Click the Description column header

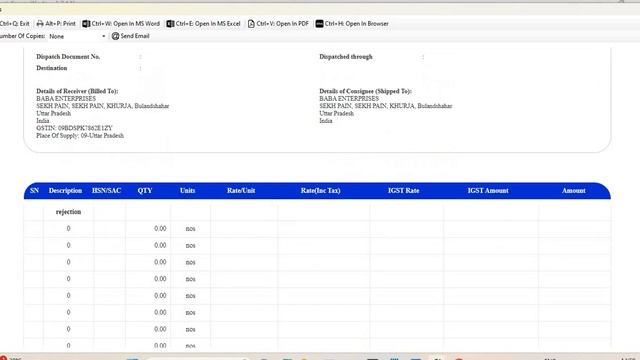tap(65, 191)
